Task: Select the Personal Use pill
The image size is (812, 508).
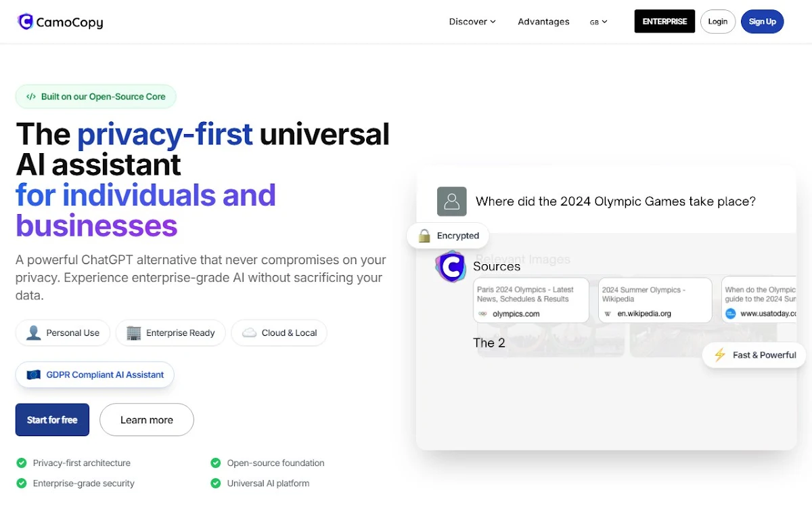Action: pyautogui.click(x=63, y=333)
